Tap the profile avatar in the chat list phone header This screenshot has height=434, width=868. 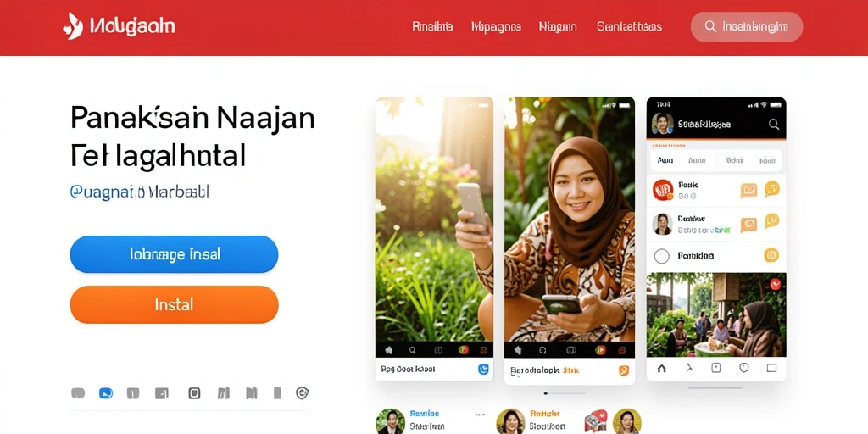663,124
